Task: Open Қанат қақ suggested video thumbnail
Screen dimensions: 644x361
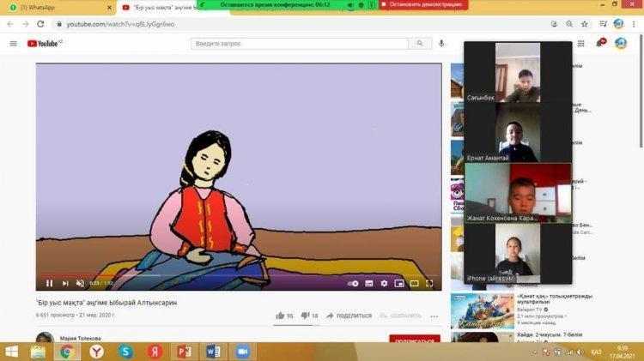Action: click(x=483, y=311)
